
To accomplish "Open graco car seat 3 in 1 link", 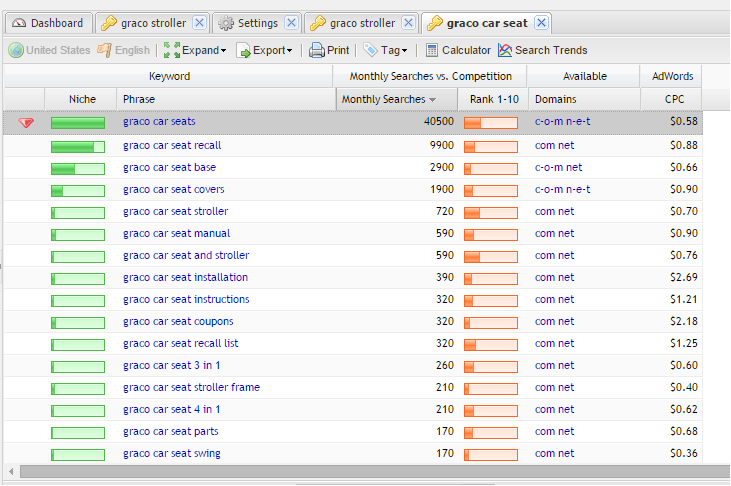I will tap(172, 366).
